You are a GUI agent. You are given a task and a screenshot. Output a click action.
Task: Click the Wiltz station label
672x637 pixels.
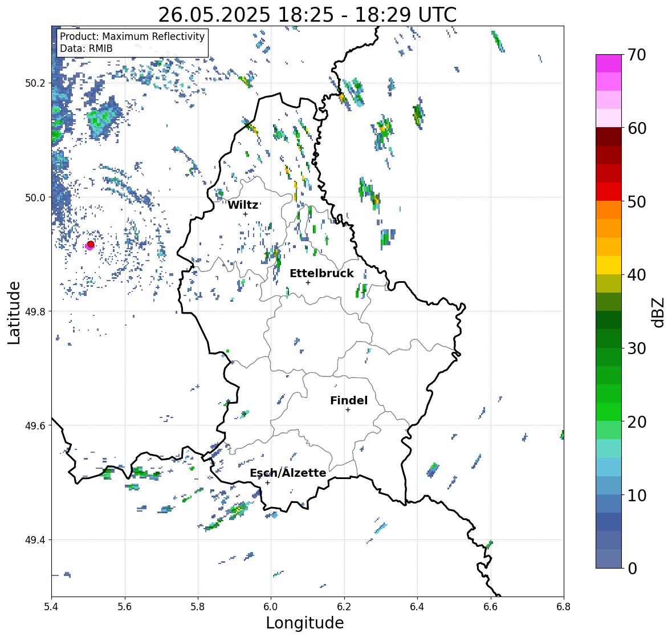(x=243, y=205)
